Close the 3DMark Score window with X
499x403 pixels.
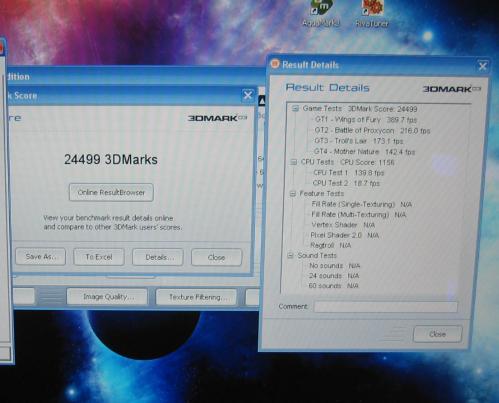coord(248,96)
